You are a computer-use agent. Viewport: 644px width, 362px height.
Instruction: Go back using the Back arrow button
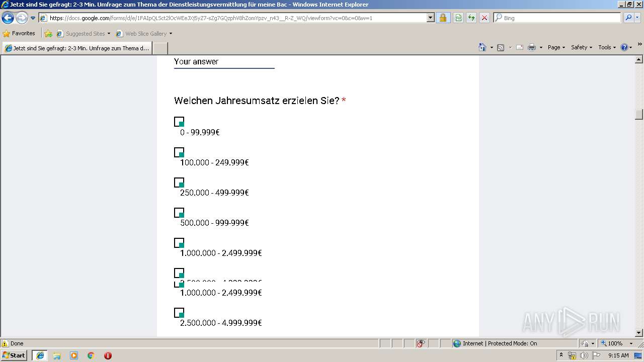pos(8,18)
